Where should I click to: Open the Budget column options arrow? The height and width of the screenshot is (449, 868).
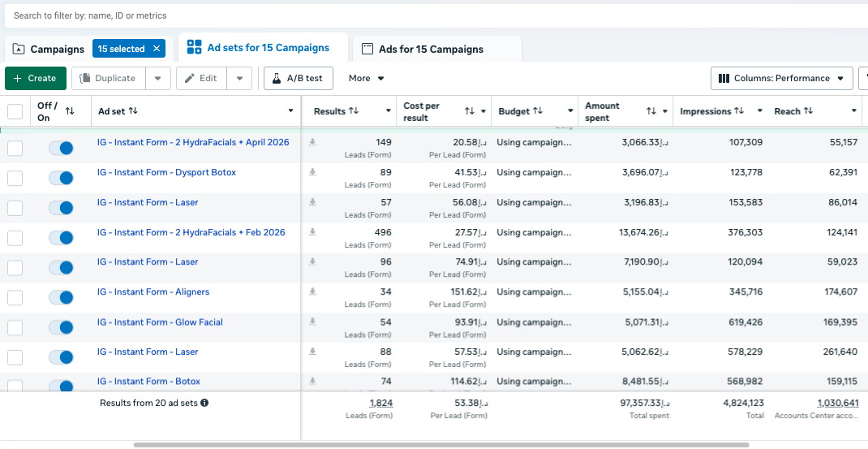[570, 111]
